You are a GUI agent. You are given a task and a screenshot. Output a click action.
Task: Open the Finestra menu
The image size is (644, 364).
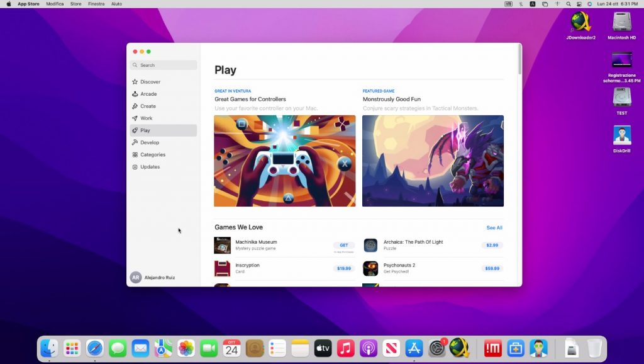tap(96, 4)
